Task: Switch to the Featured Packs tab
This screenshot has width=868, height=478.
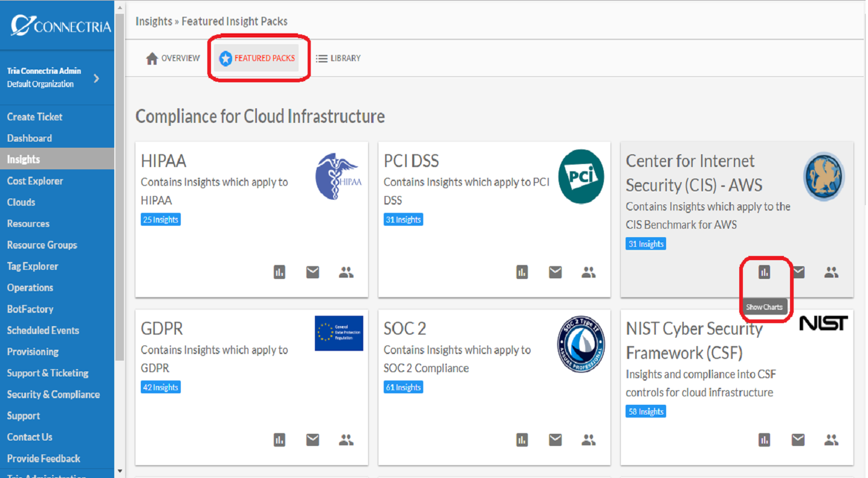Action: [x=256, y=58]
